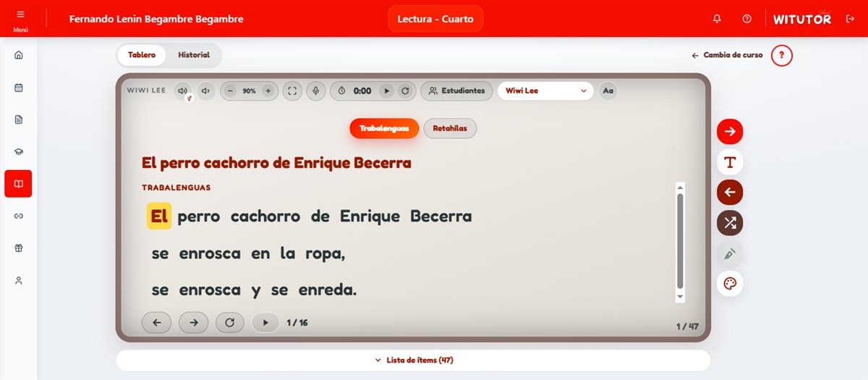Click user name Fernando Lenin Begambre Begambre

pyautogui.click(x=156, y=19)
